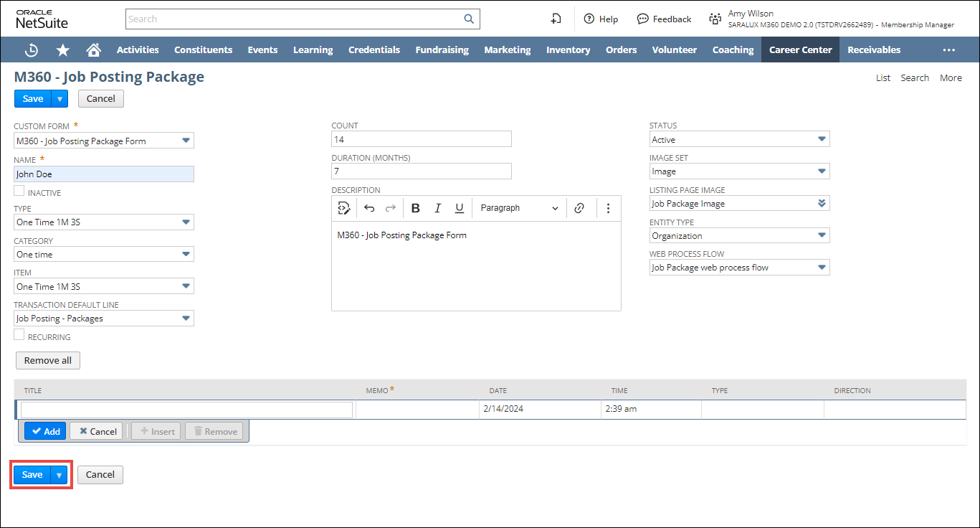Open the Fundraising menu
980x528 pixels.
point(442,50)
